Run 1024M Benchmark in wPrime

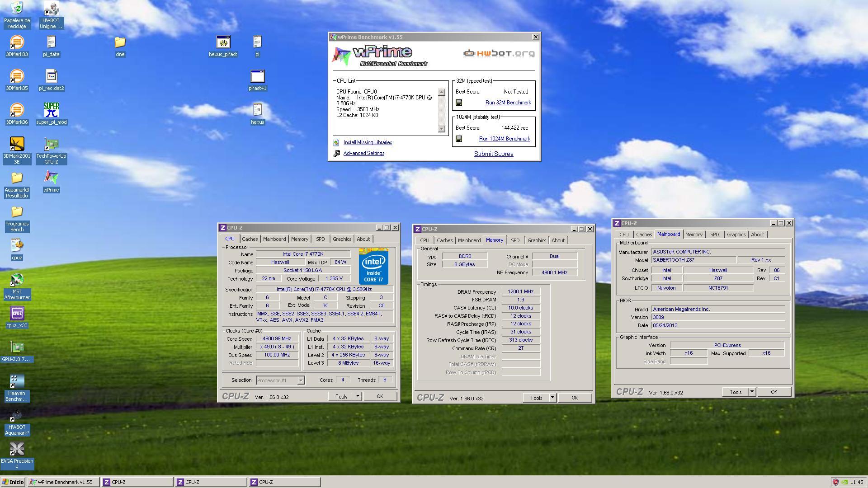click(505, 139)
